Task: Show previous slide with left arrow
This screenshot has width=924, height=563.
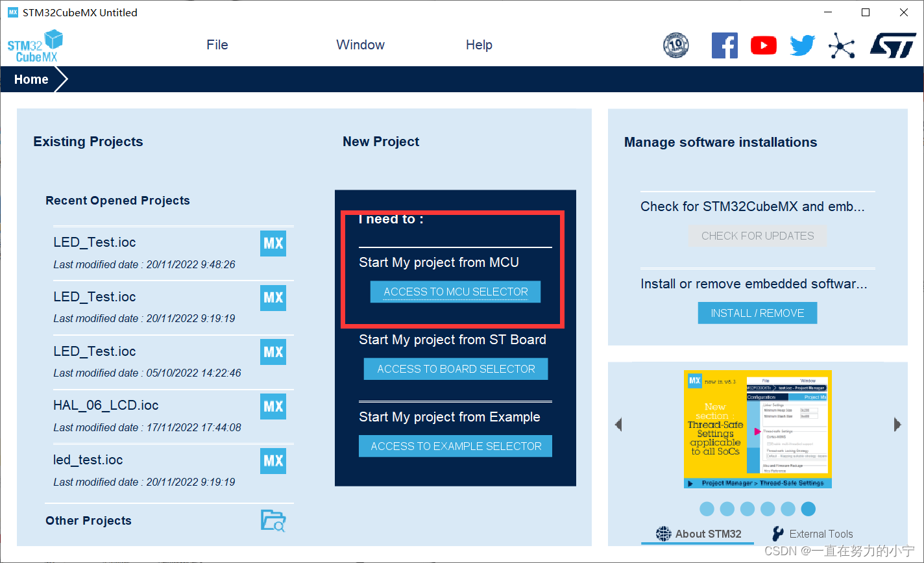Action: tap(618, 425)
